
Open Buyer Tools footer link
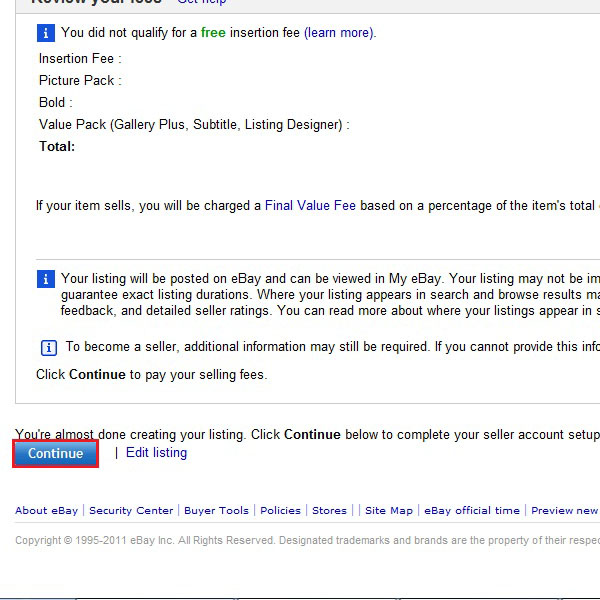click(x=217, y=510)
